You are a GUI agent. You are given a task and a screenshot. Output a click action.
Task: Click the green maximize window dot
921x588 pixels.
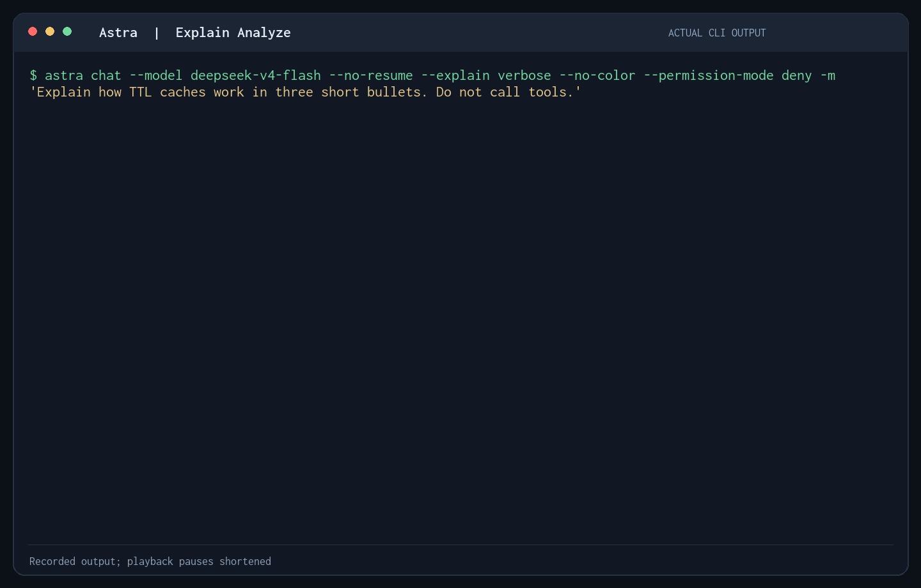click(x=67, y=31)
